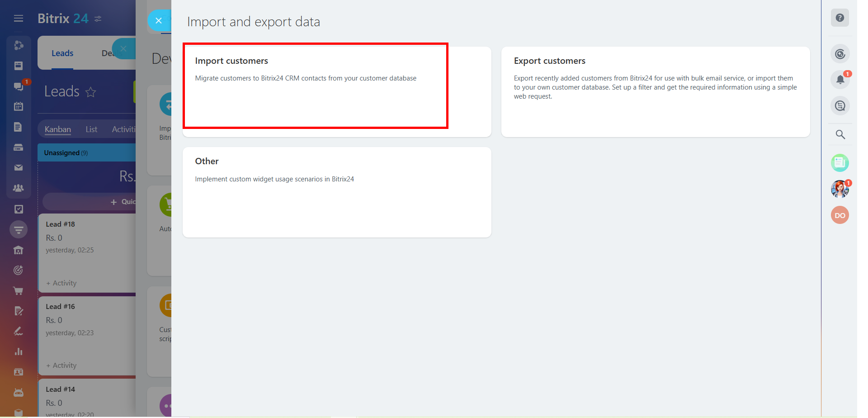Open the red-haired user avatar chat
This screenshot has width=868, height=418.
point(840,189)
